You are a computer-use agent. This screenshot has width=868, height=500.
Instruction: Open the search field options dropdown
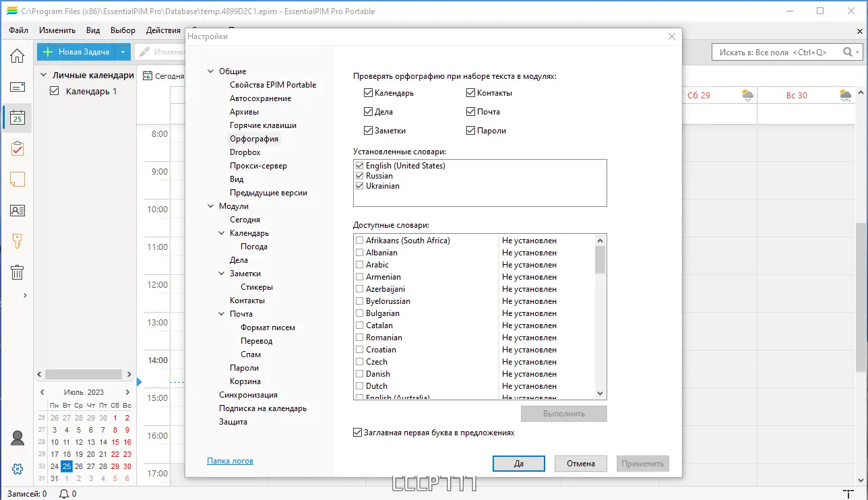point(858,52)
